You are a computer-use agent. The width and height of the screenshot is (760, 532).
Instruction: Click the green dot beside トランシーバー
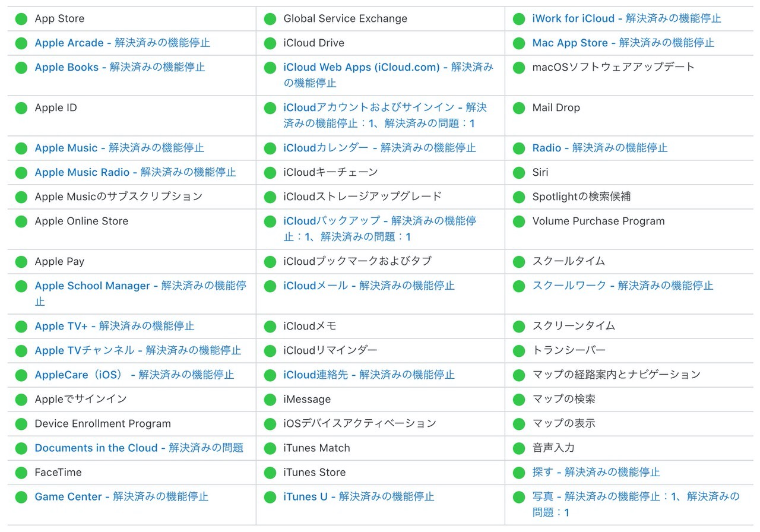click(x=519, y=351)
